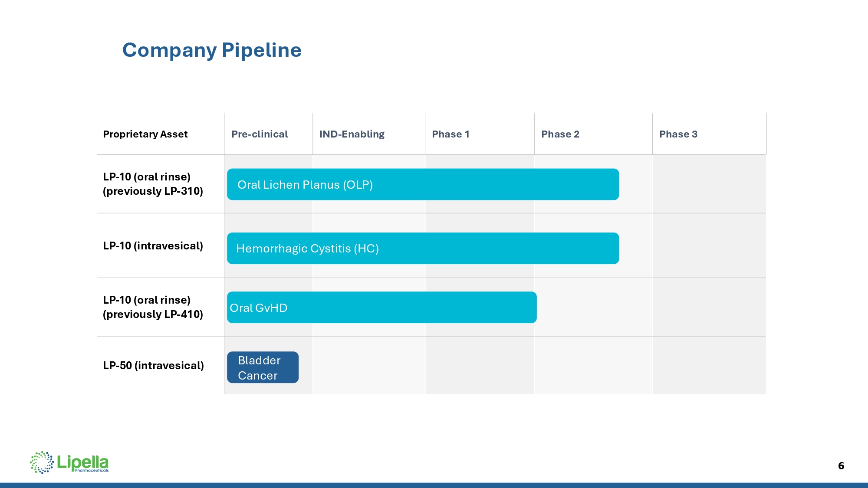The height and width of the screenshot is (488, 868).
Task: Click the Phase 3 column header
Action: [x=678, y=134]
